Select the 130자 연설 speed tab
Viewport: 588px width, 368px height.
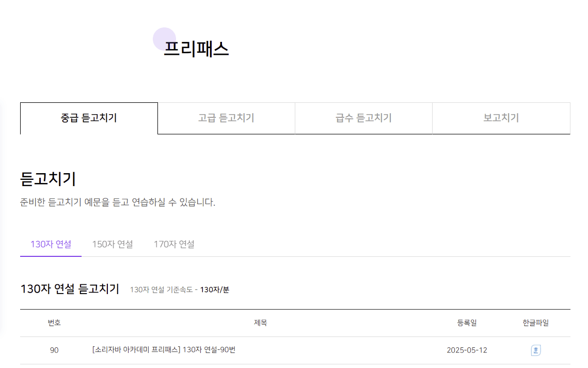51,244
